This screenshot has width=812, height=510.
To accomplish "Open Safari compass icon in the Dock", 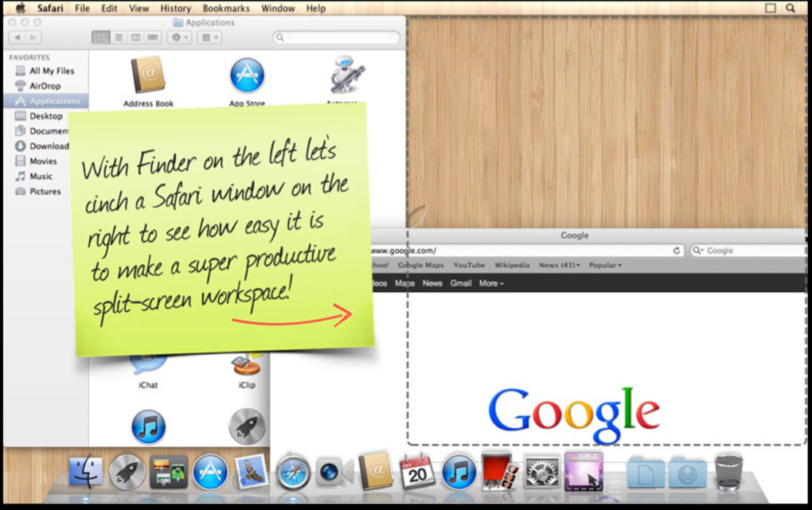I will pos(293,472).
